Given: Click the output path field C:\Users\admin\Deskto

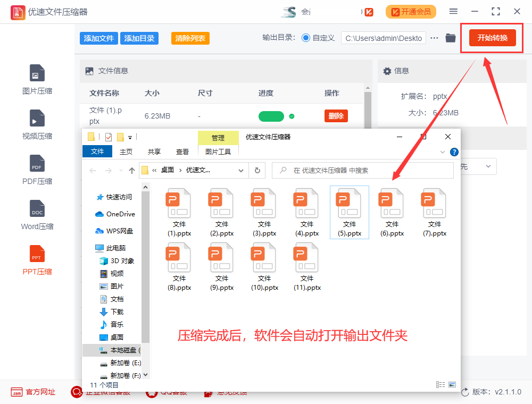Looking at the screenshot, I should (x=384, y=38).
